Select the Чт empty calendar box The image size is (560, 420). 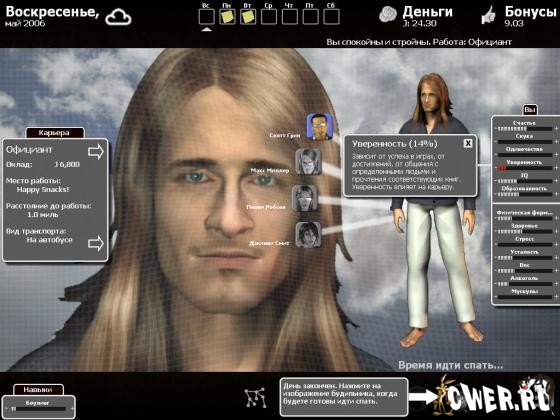click(x=289, y=17)
